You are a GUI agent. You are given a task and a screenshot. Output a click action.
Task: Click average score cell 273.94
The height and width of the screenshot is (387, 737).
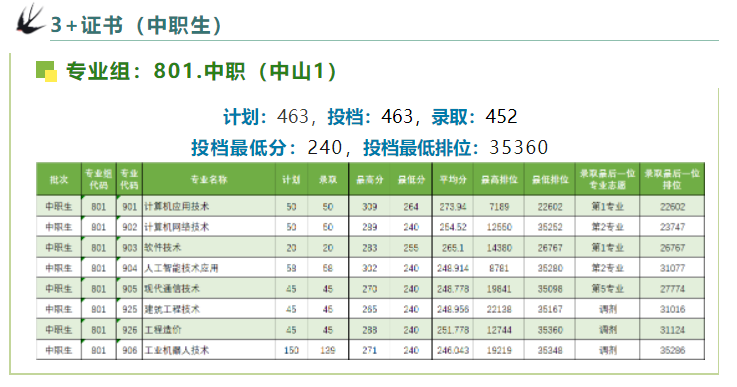pos(453,206)
